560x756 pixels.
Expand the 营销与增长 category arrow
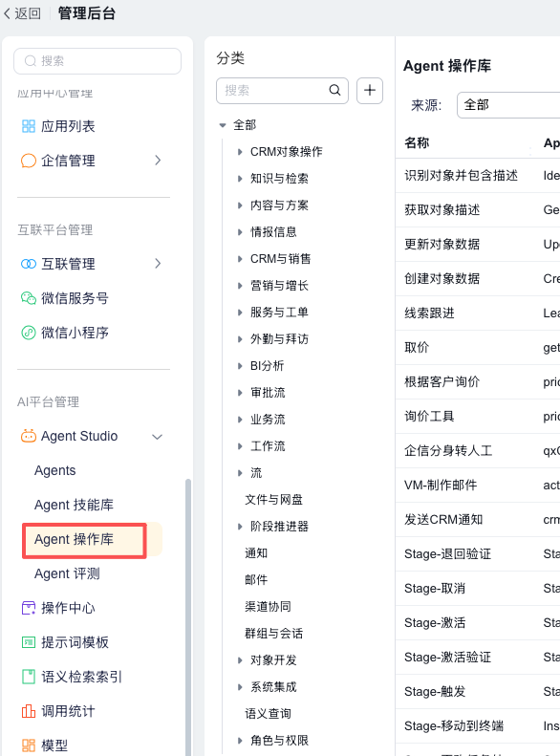coord(240,286)
